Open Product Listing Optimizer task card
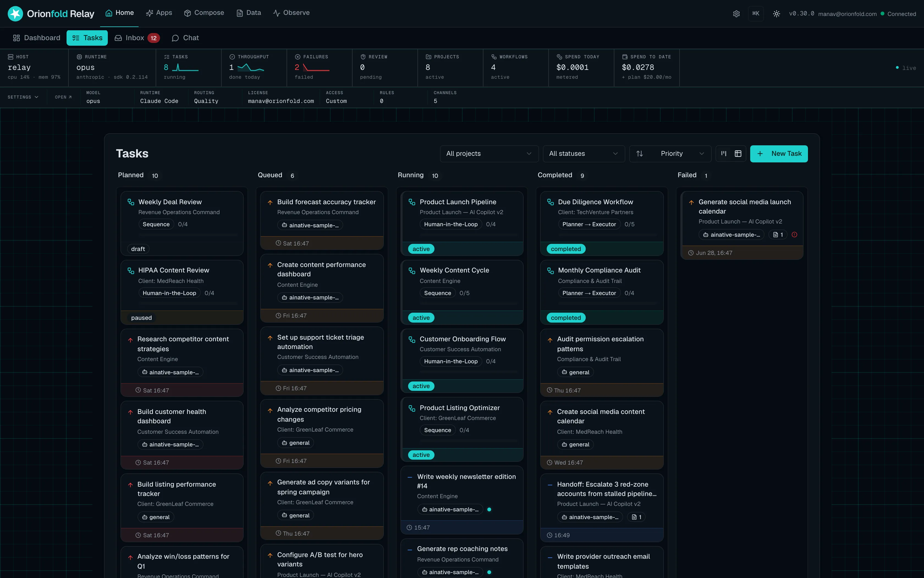Image resolution: width=924 pixels, height=578 pixels. 462,429
